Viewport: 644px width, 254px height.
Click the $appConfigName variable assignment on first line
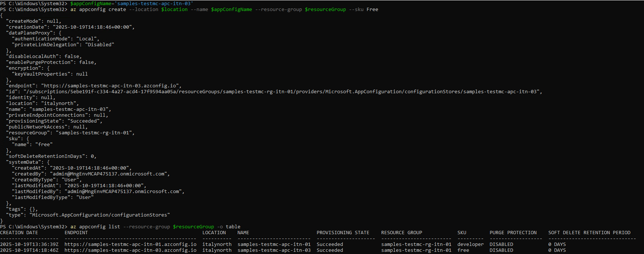(x=132, y=4)
